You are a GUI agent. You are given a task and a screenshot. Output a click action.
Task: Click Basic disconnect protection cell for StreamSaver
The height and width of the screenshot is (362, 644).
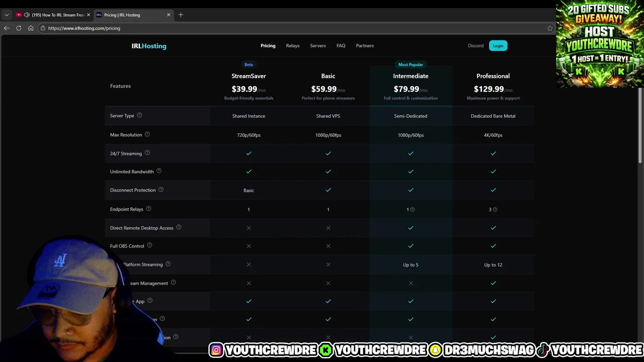[x=249, y=191]
